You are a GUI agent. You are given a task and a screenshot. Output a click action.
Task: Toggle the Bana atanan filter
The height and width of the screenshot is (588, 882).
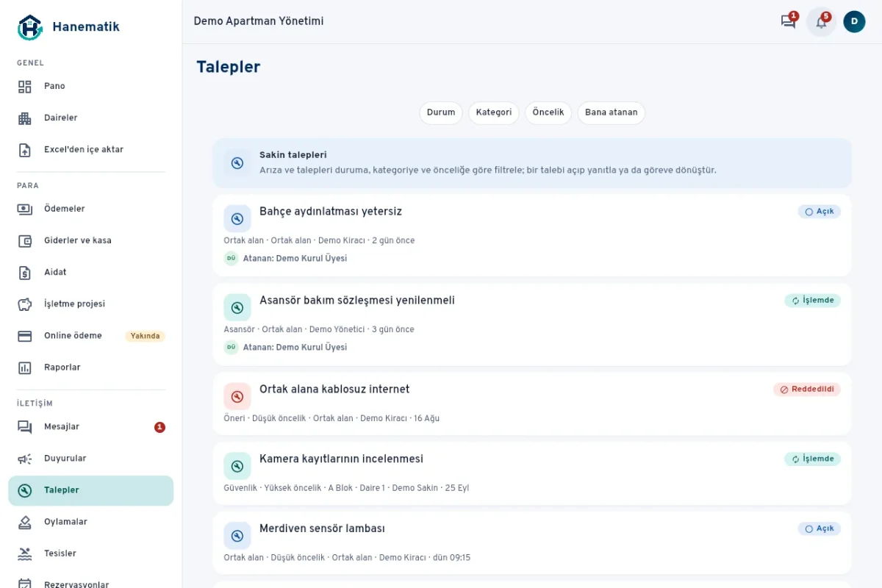pos(612,113)
